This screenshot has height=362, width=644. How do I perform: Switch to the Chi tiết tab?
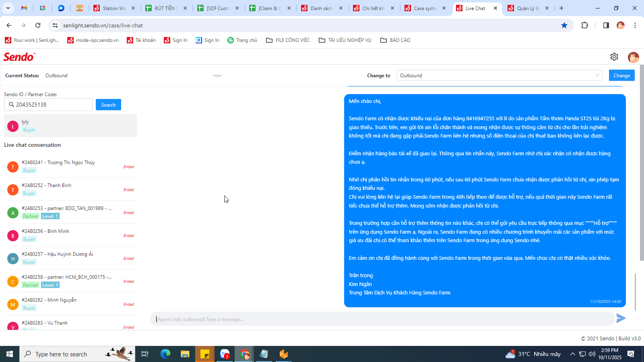pyautogui.click(x=374, y=8)
